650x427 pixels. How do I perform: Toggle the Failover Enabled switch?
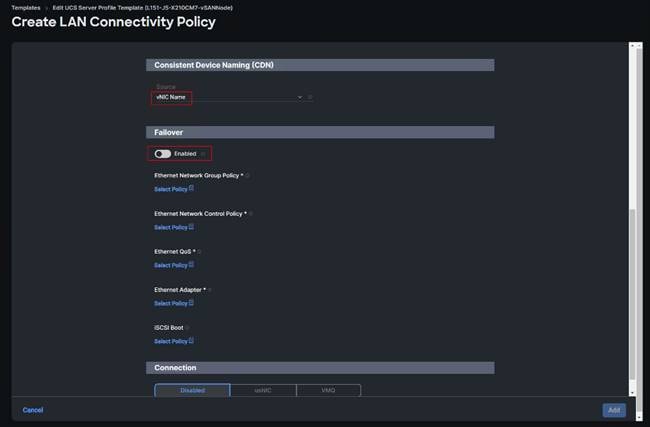pos(162,154)
